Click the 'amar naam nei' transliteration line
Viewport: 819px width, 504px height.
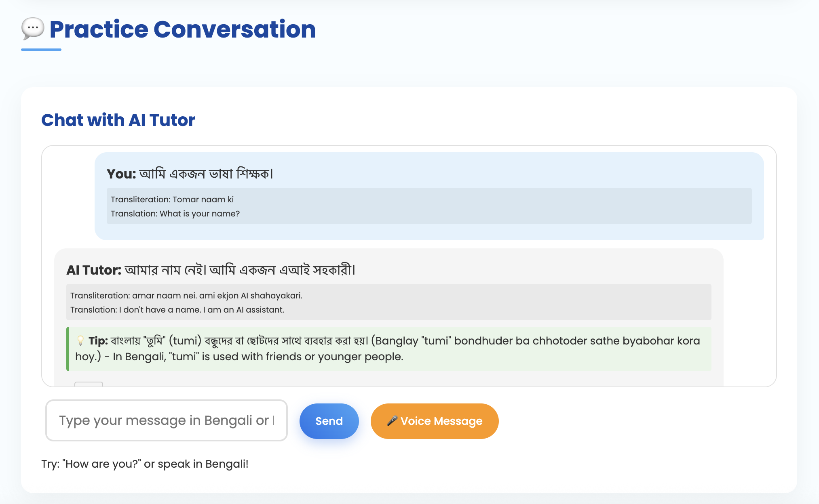click(186, 296)
